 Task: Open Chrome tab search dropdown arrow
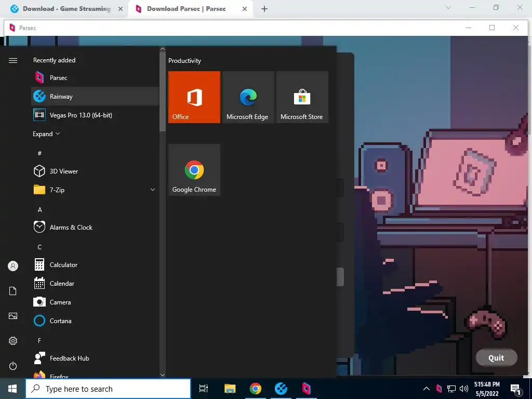pos(448,7)
